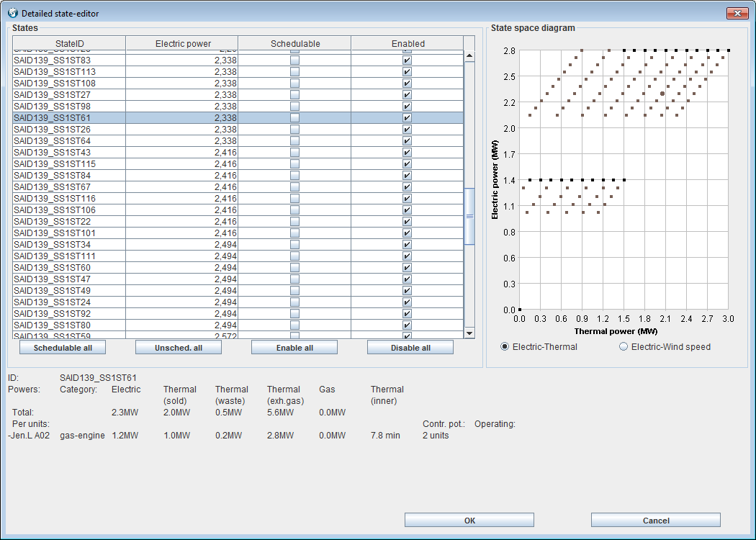The height and width of the screenshot is (540, 756).
Task: Select row SAID139_SS1ST111
Action: [x=238, y=256]
